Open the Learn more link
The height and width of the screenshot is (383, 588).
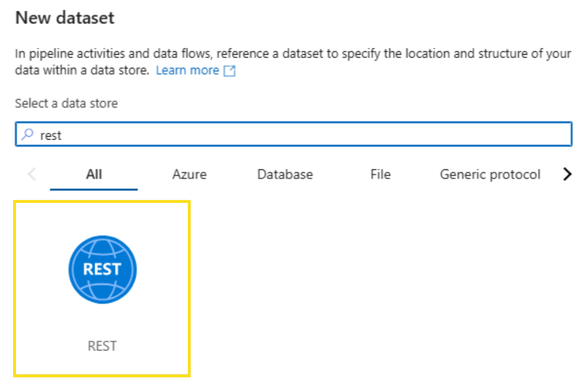[x=188, y=70]
